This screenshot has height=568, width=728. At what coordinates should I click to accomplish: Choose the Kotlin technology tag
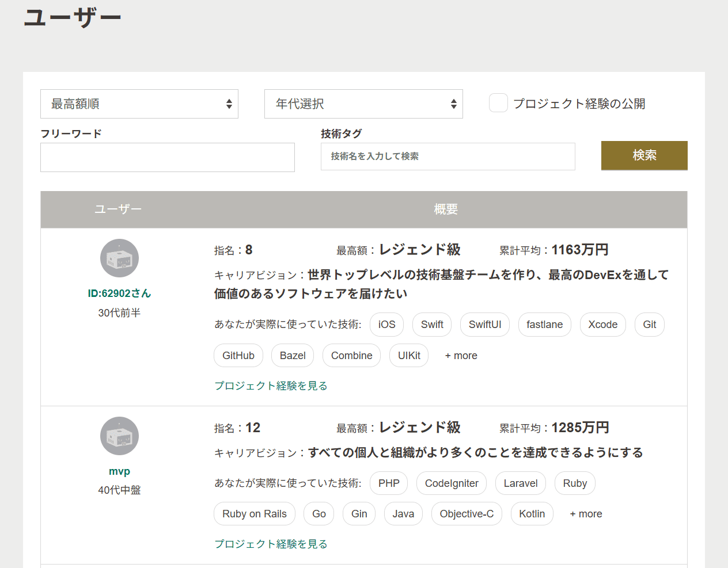coord(532,514)
